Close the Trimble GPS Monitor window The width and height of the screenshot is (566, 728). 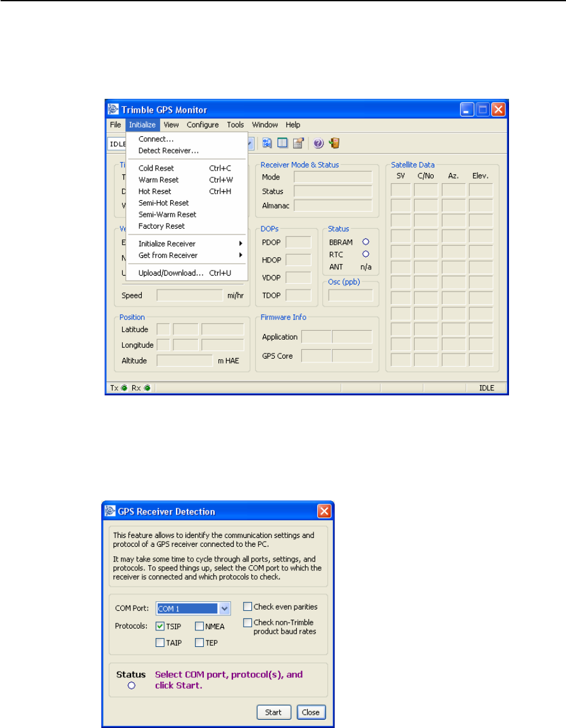[498, 110]
